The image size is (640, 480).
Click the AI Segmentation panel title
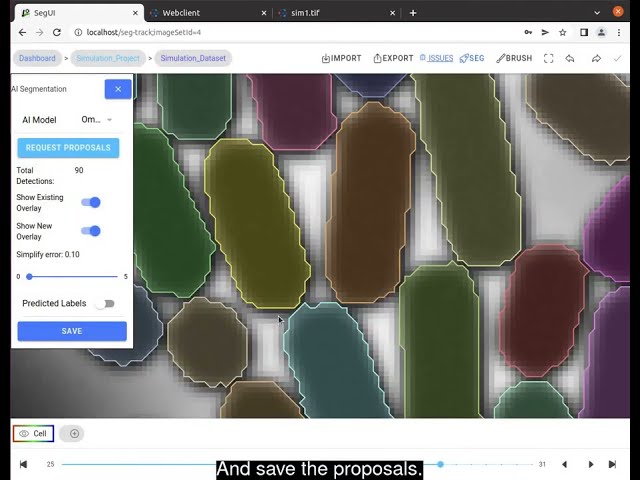tap(39, 89)
